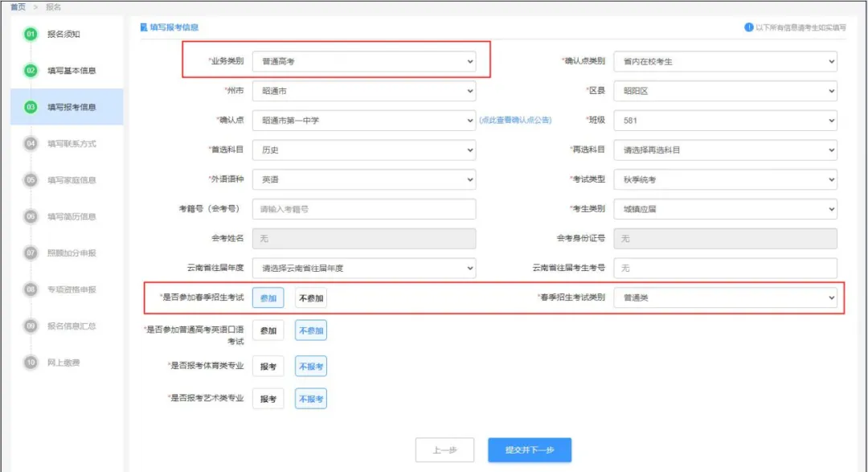The height and width of the screenshot is (472, 868).
Task: Click step 08 circle icon for 专项资格申报
Action: click(31, 289)
